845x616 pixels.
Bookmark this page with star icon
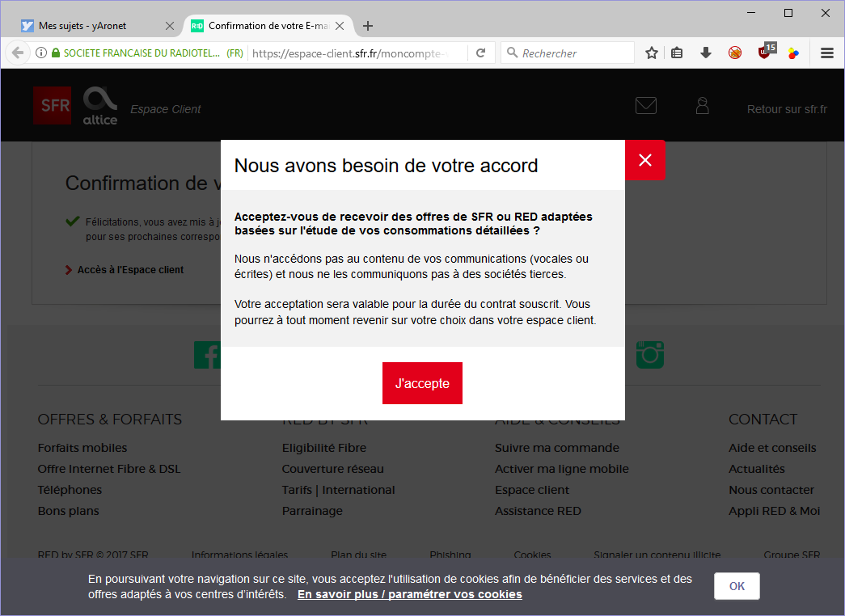tap(652, 53)
